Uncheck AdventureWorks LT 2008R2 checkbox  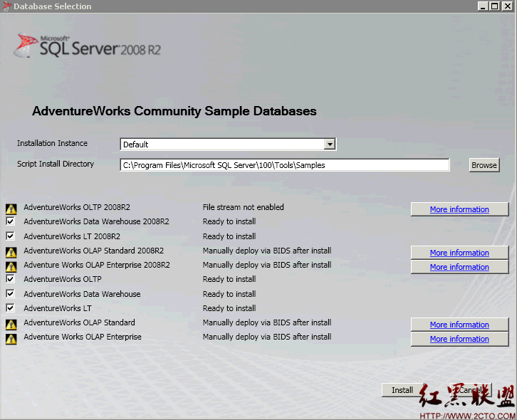click(x=11, y=236)
